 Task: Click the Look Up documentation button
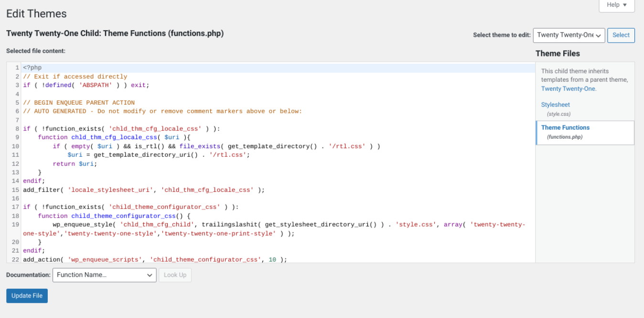click(x=175, y=275)
